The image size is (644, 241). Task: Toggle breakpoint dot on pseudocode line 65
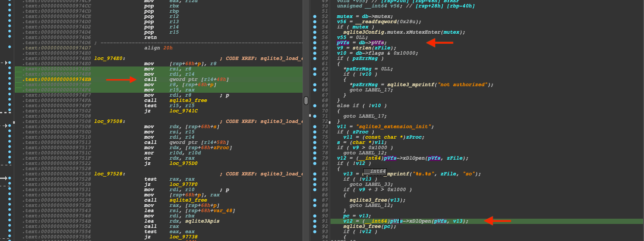315,85
